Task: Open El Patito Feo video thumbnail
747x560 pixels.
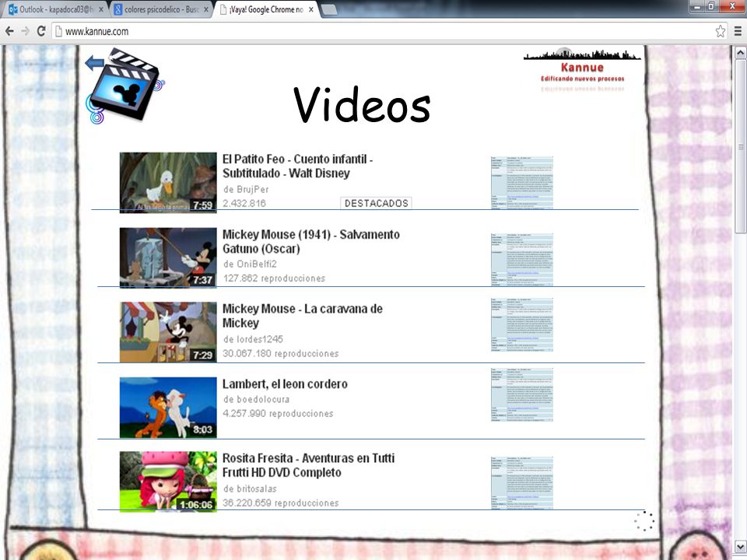Action: [x=168, y=182]
